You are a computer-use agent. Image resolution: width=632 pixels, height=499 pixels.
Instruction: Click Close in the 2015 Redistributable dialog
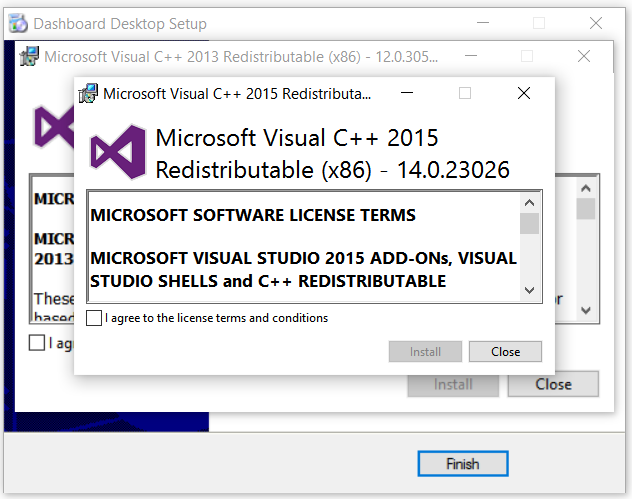click(505, 351)
